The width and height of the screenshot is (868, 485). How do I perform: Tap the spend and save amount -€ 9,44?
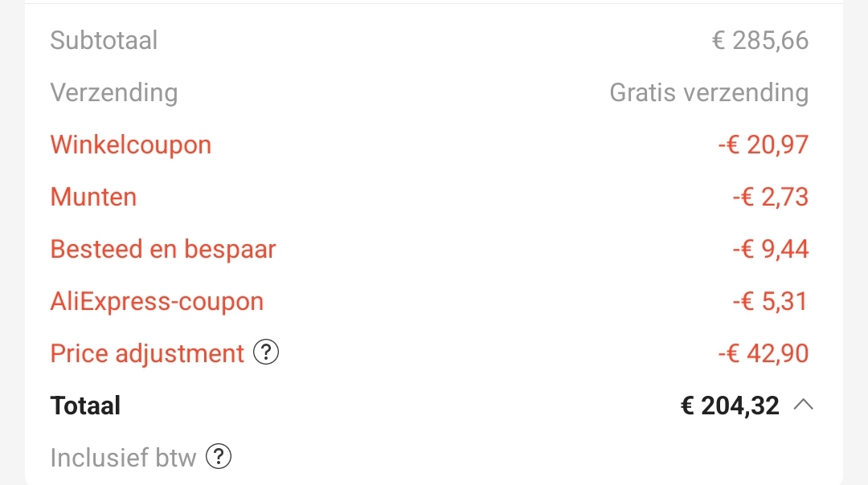771,249
